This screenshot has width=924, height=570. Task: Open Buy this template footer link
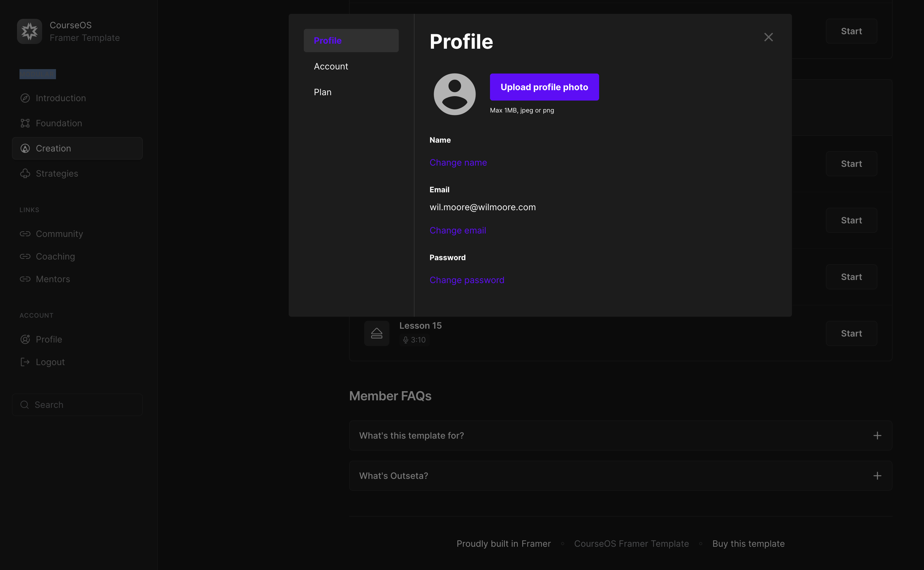coord(748,544)
